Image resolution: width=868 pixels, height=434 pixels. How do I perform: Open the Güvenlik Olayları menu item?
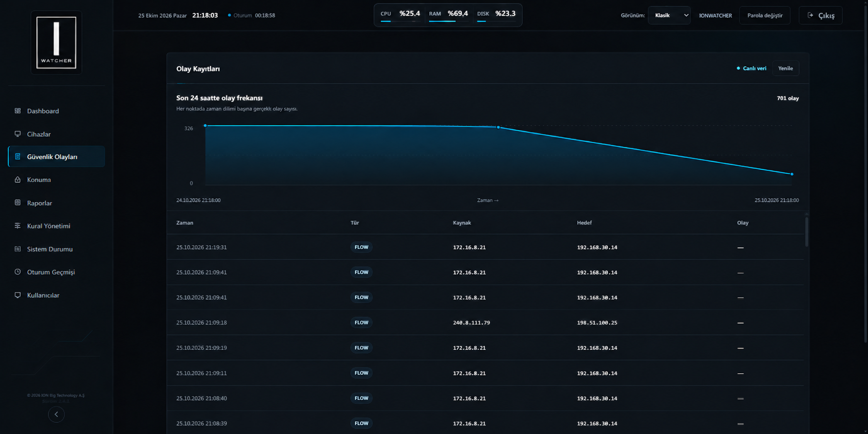tap(56, 157)
